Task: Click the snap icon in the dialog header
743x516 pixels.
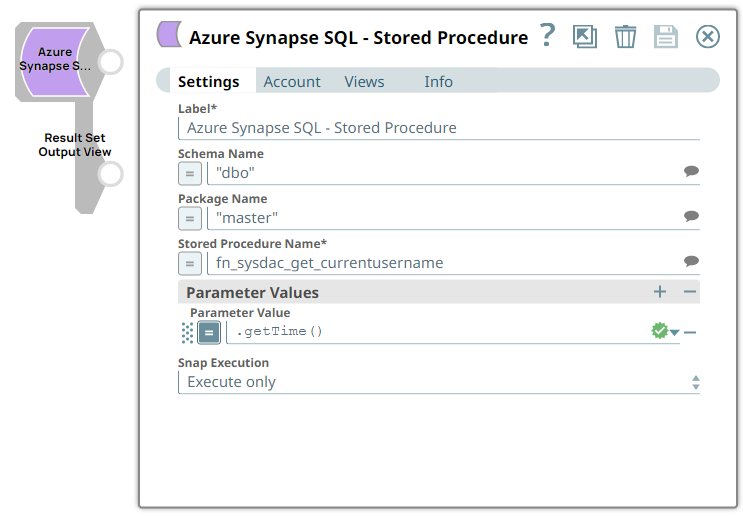Action: coord(169,34)
